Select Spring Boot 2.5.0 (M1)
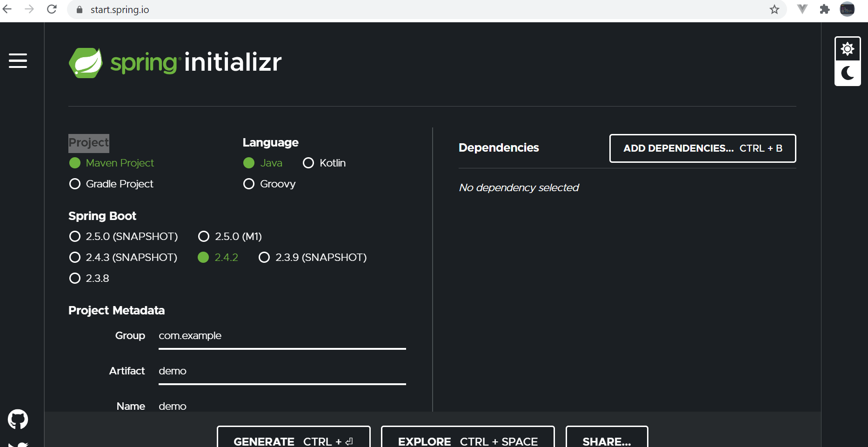Screen dimensions: 868x447 point(230,236)
